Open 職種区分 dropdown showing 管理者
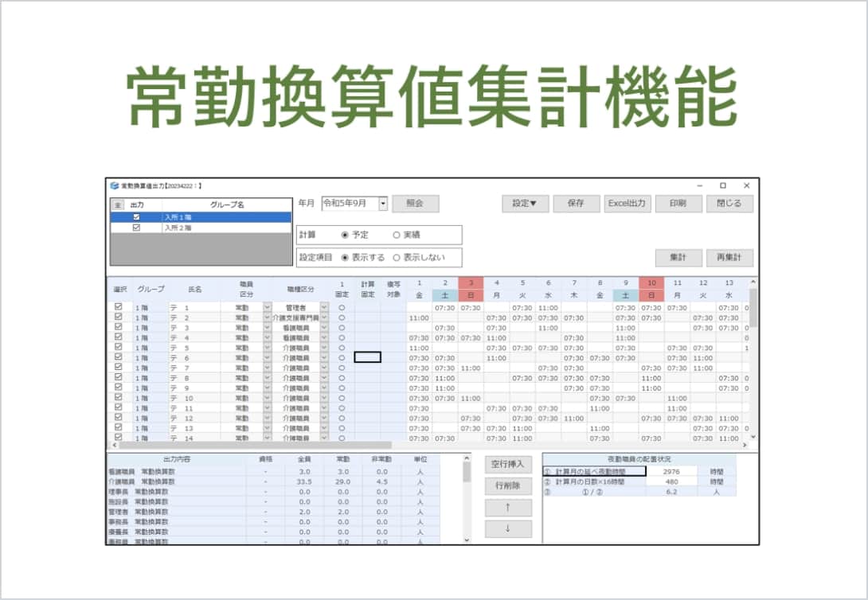This screenshot has width=868, height=600. 324,307
